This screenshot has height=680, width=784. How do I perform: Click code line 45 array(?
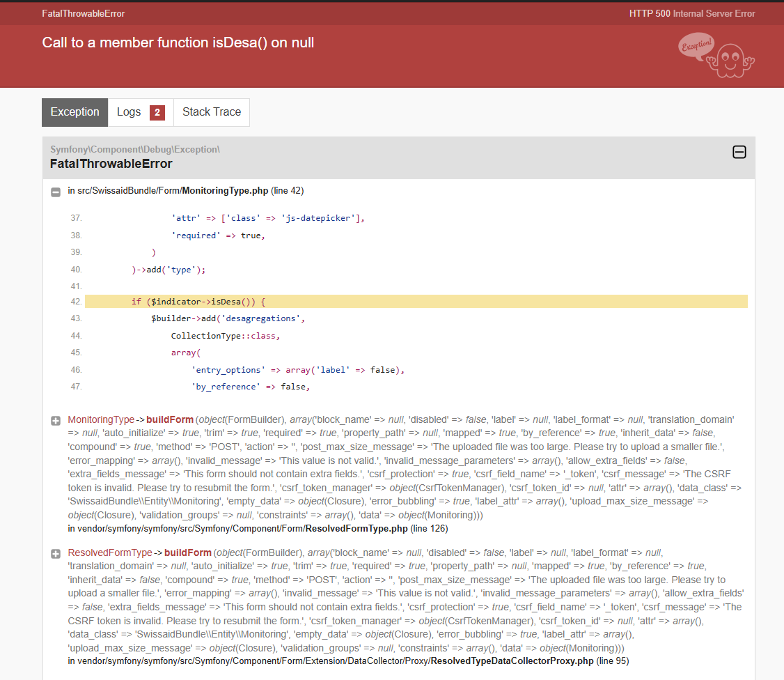coord(185,353)
